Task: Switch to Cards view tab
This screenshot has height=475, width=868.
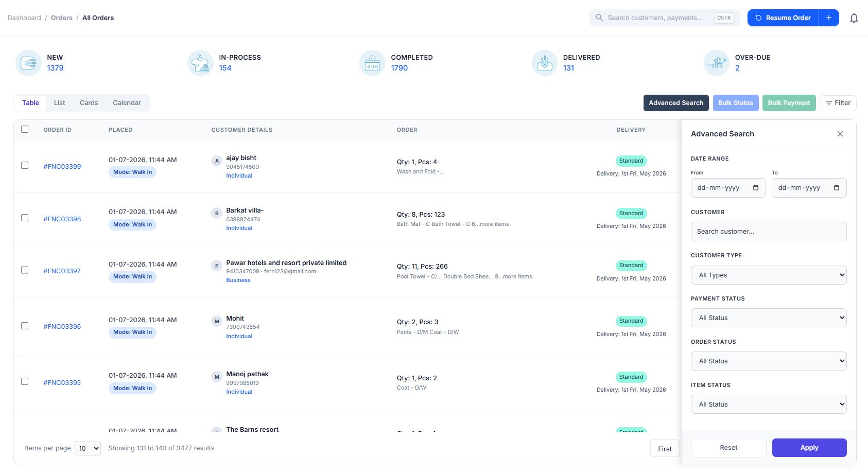Action: pyautogui.click(x=89, y=103)
